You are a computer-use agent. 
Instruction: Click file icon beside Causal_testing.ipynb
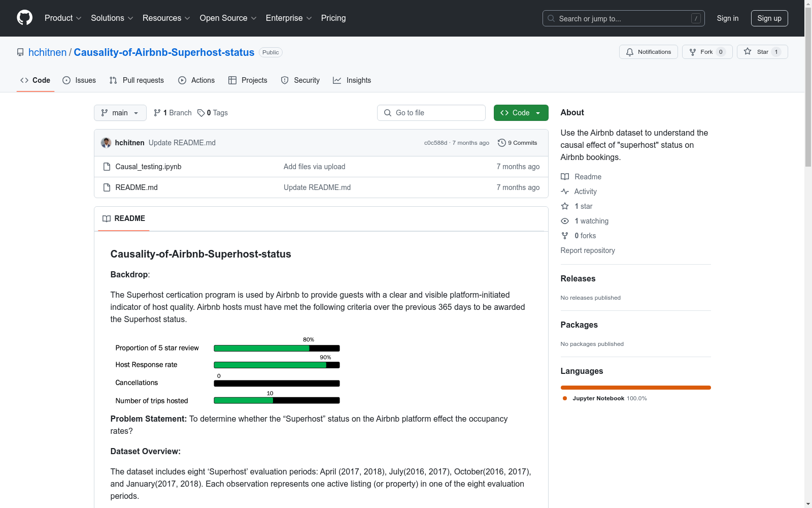tap(107, 167)
